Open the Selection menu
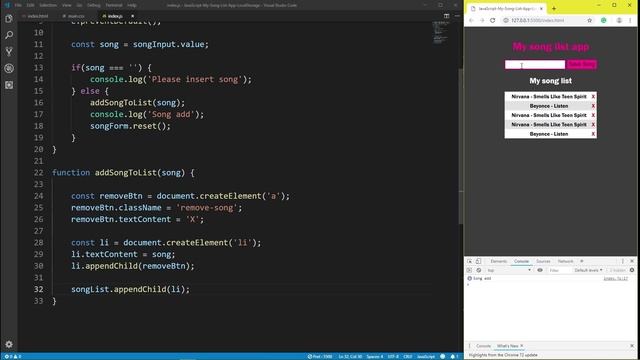640x360 pixels. [x=48, y=5]
